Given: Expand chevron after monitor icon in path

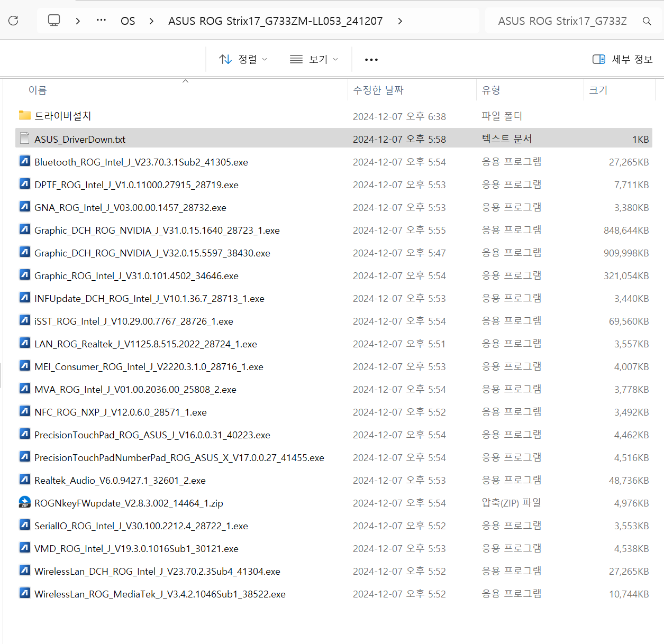Looking at the screenshot, I should tap(78, 21).
